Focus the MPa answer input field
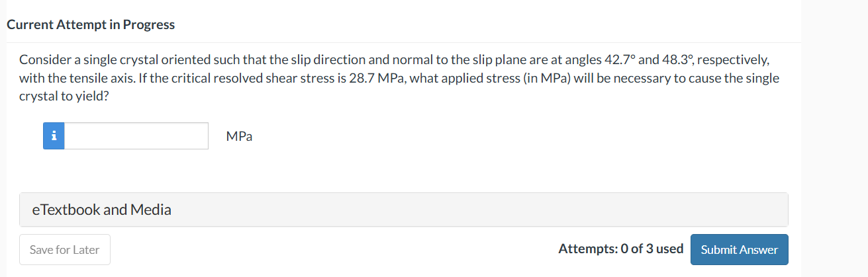This screenshot has width=868, height=277. [x=136, y=136]
